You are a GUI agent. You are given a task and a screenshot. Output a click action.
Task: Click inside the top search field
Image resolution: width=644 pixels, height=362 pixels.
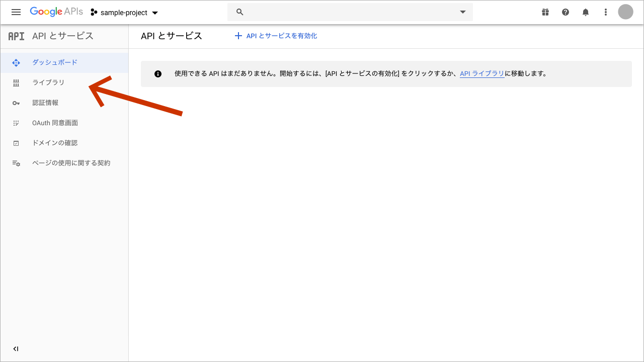pyautogui.click(x=347, y=12)
